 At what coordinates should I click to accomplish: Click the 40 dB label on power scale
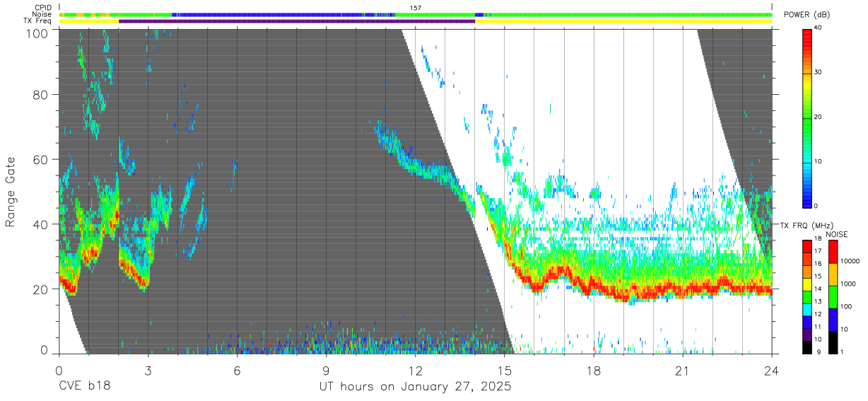click(x=820, y=28)
